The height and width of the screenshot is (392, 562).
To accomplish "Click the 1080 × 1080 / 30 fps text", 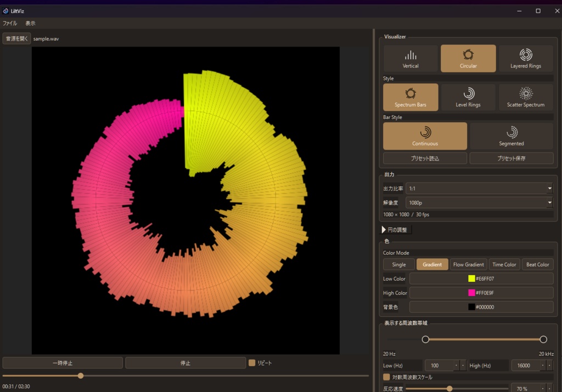I will coord(406,214).
